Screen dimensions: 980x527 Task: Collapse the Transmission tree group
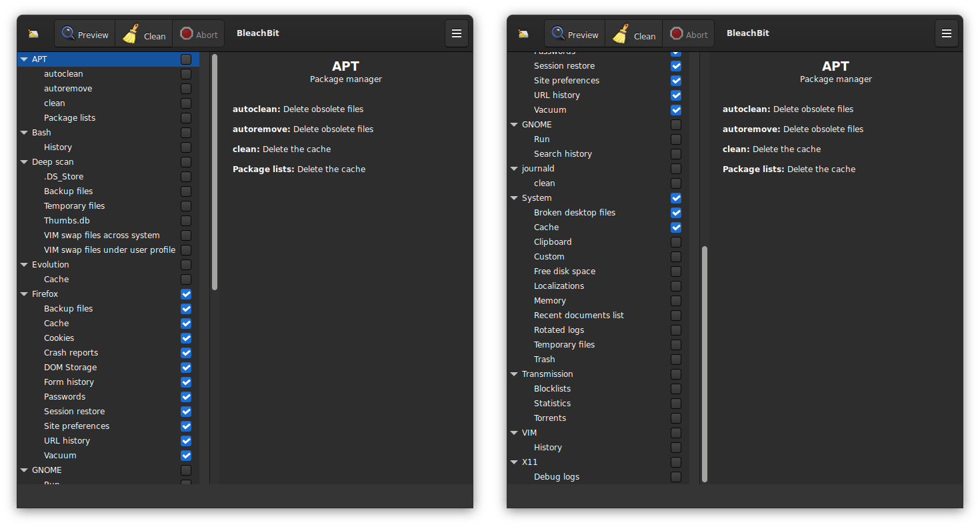click(x=515, y=374)
